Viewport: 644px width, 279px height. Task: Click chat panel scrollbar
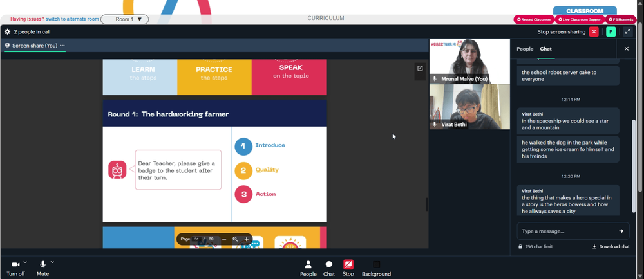(633, 165)
